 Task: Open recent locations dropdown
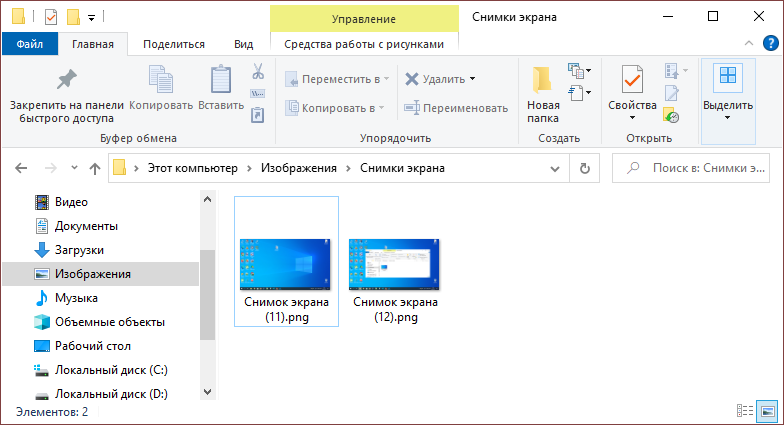coord(74,168)
